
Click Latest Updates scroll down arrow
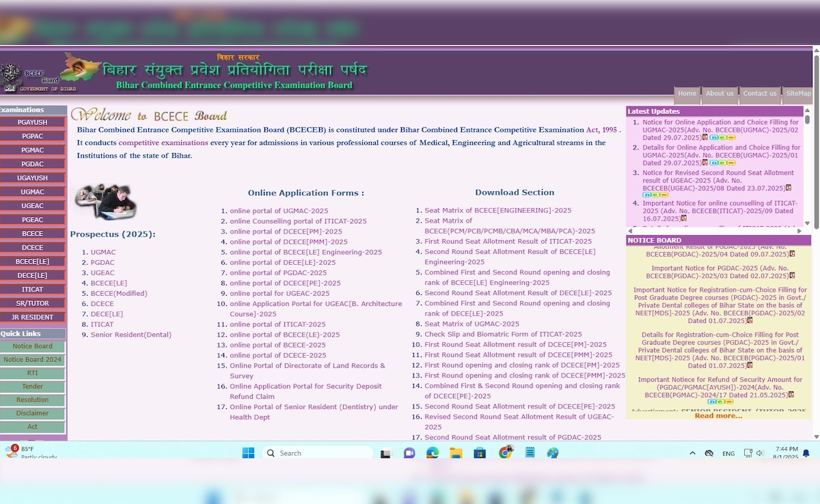click(x=807, y=223)
